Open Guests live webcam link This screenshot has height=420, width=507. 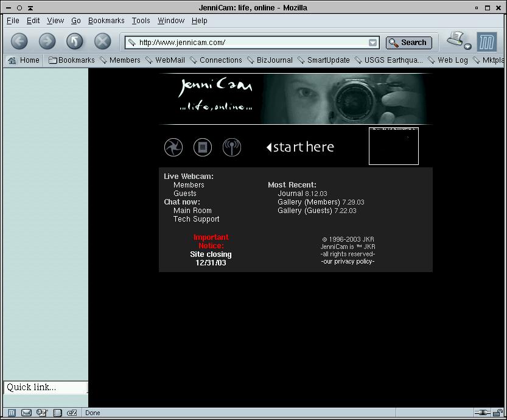coord(185,194)
